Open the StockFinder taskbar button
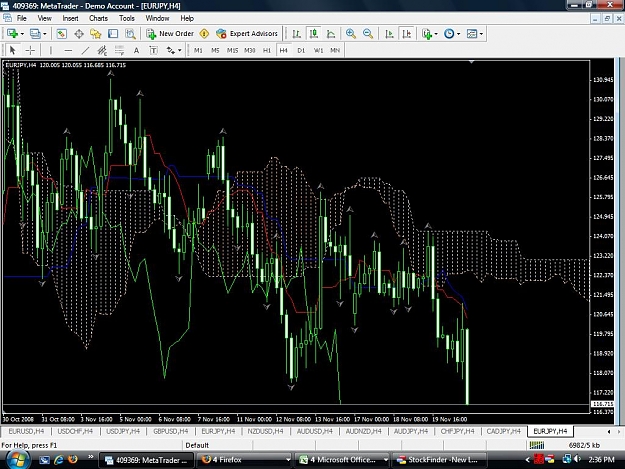The height and width of the screenshot is (469, 625). pos(439,460)
